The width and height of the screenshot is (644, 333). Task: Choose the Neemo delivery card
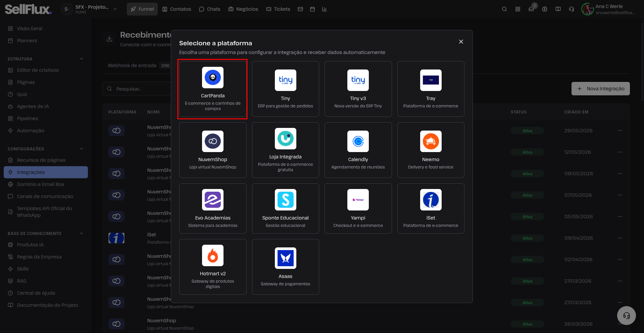click(x=431, y=150)
